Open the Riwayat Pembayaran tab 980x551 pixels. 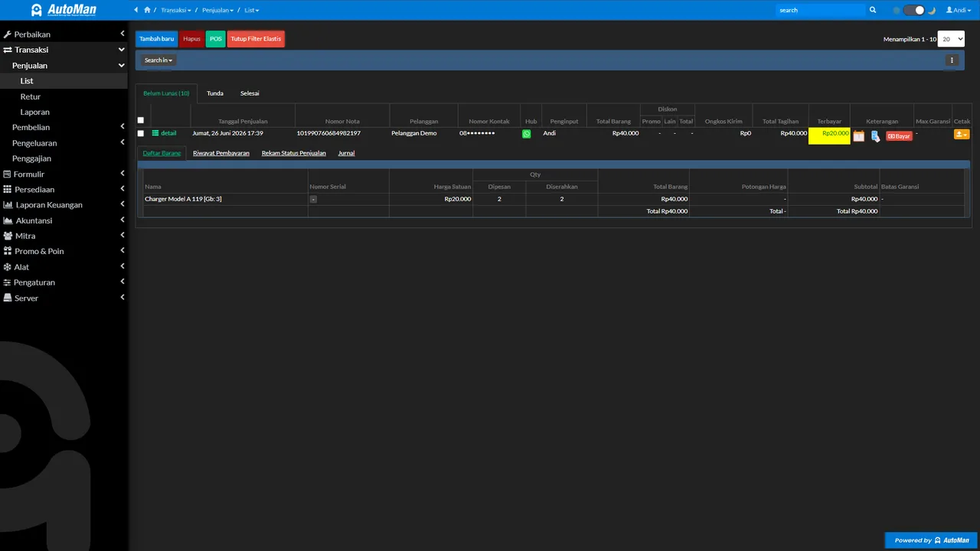point(221,153)
